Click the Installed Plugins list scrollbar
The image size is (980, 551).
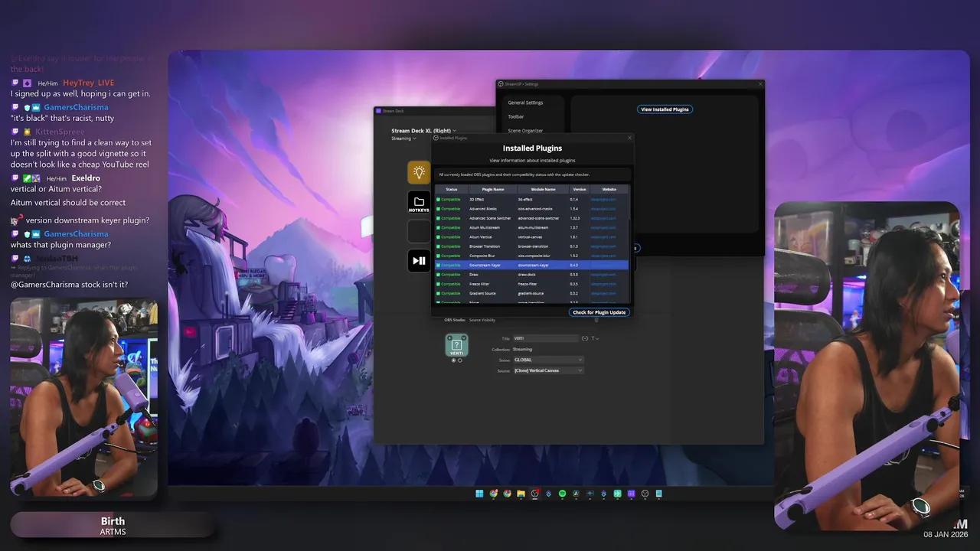(x=631, y=260)
